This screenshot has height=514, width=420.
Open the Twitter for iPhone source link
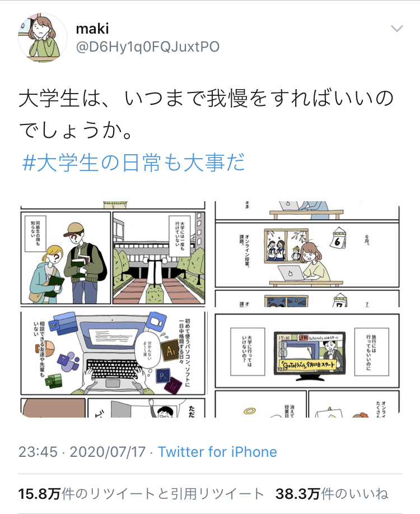(x=217, y=452)
